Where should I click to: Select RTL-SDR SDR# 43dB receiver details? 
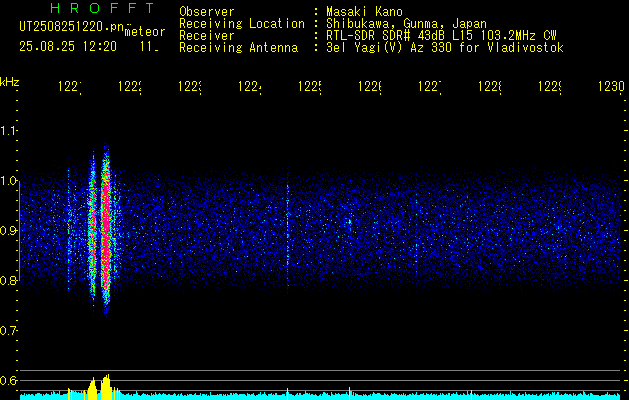pos(441,36)
